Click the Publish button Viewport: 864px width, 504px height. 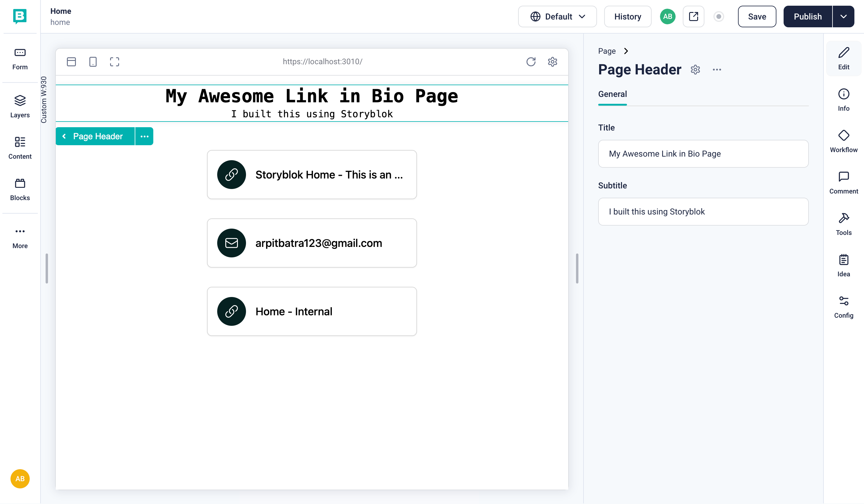pos(807,16)
